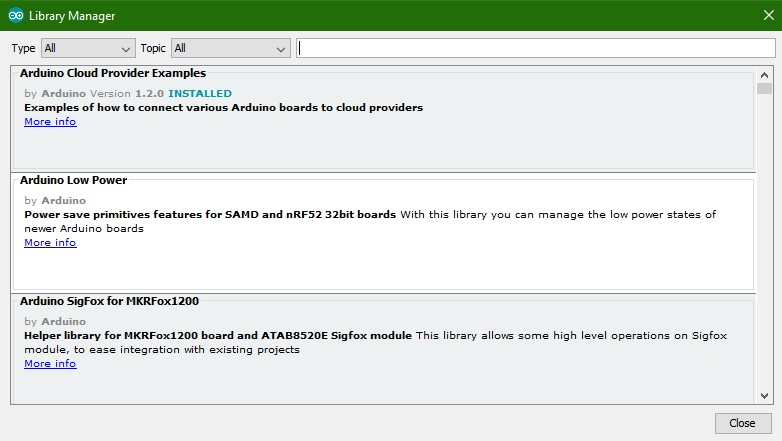Click the Type label beside the first dropdown

pyautogui.click(x=23, y=48)
